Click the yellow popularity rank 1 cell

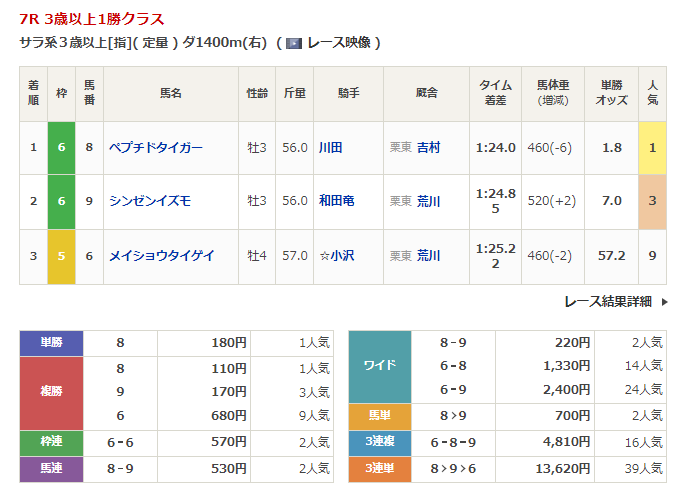point(652,147)
